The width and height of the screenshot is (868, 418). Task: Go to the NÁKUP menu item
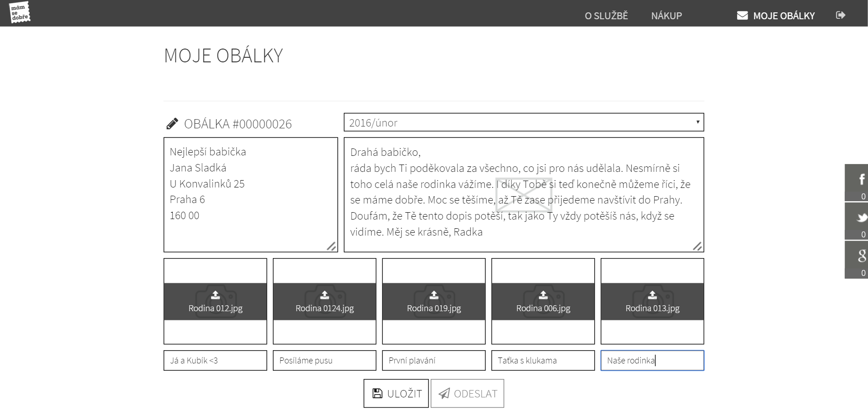pyautogui.click(x=667, y=16)
